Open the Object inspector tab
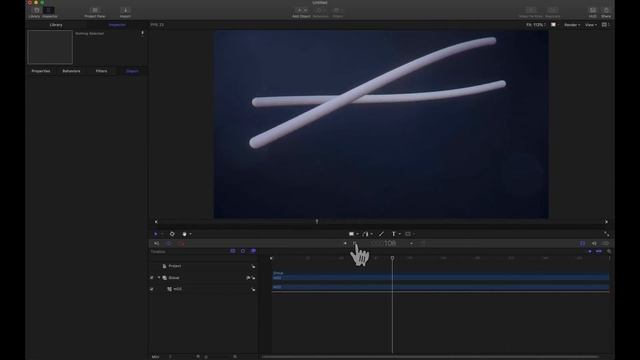Screen dimensions: 640x360 click(x=132, y=71)
